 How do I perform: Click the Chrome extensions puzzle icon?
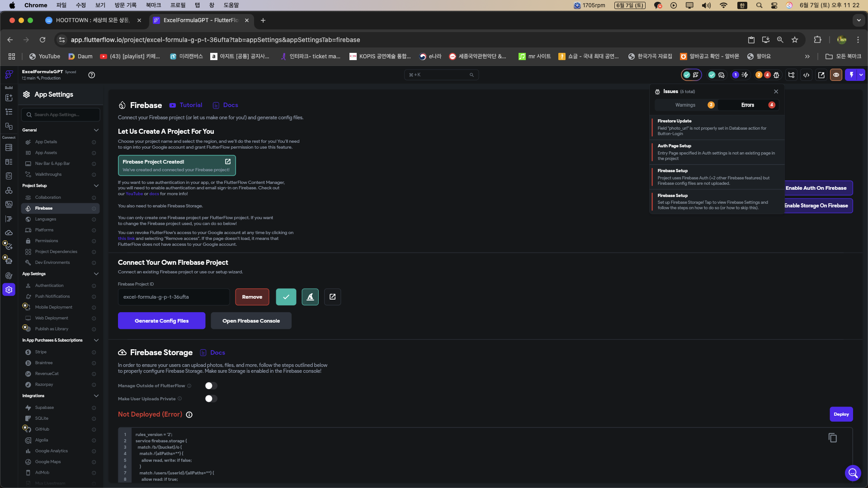(817, 40)
